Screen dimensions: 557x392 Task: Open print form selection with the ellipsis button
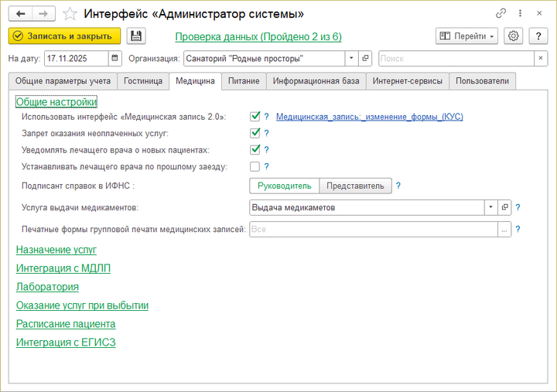504,230
